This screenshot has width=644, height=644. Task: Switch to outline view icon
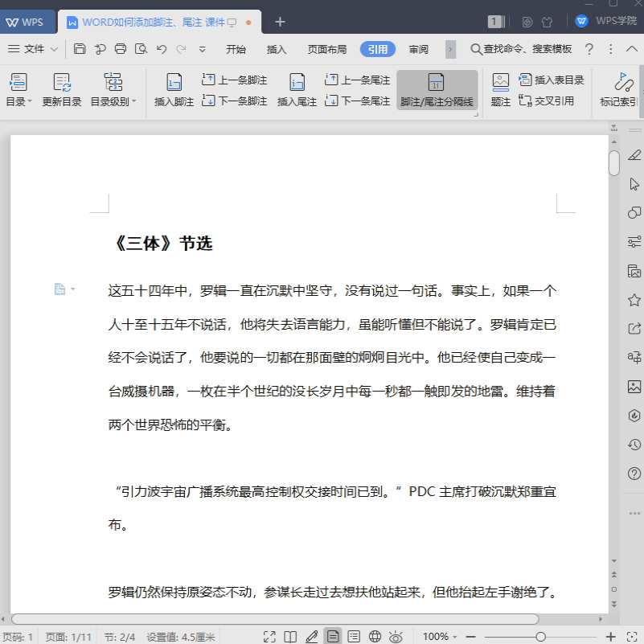(354, 637)
